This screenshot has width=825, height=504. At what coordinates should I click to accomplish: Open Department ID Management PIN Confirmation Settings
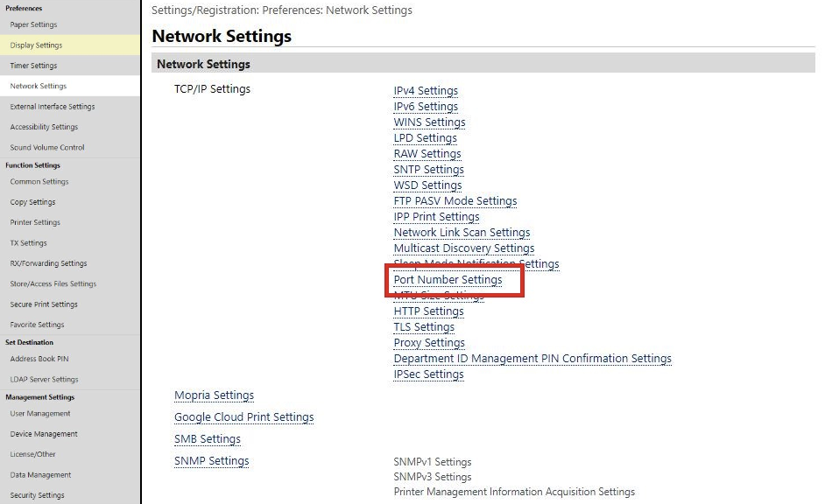(532, 359)
